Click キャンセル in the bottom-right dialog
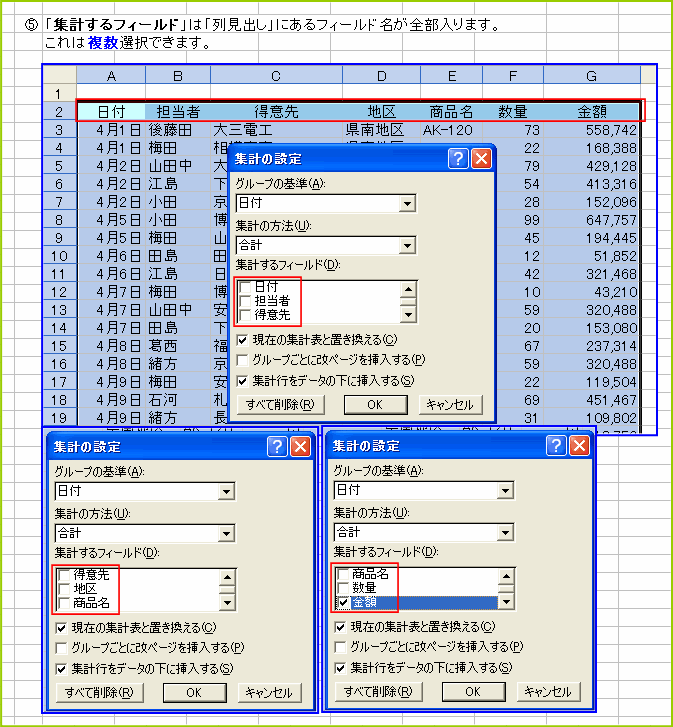 point(548,692)
